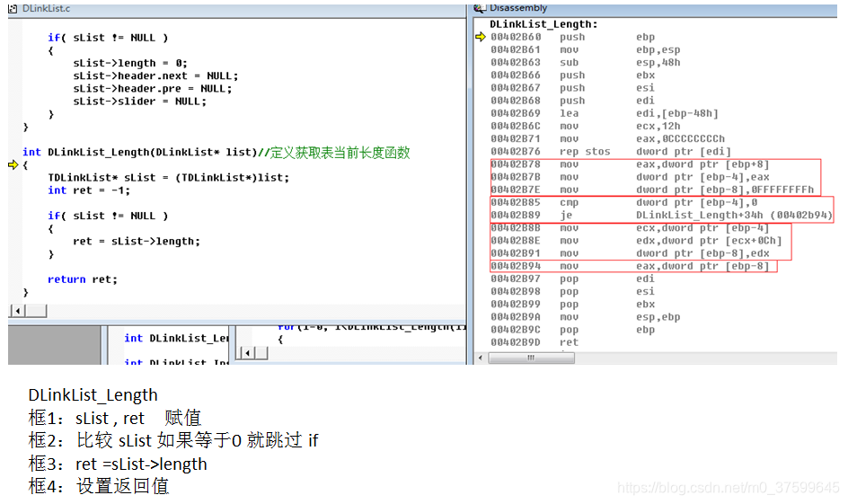Click disassembly line 00402B6C 'mov ecx,12h'
The image size is (848, 504).
[x=585, y=126]
